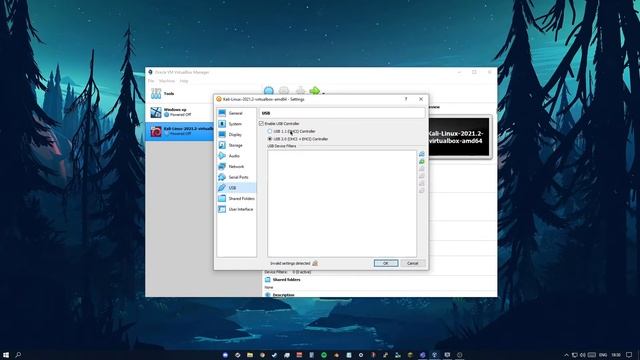Open the Display settings category
The height and width of the screenshot is (360, 640).
(x=236, y=134)
